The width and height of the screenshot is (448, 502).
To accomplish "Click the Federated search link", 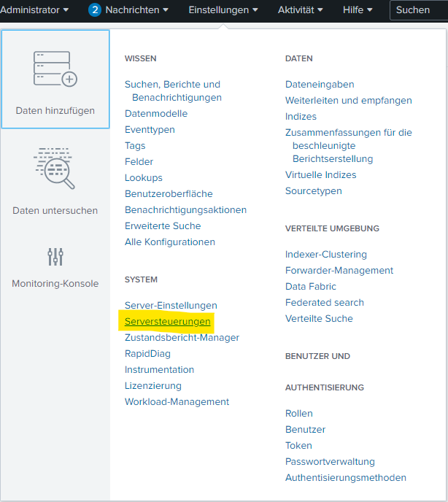I will [325, 303].
